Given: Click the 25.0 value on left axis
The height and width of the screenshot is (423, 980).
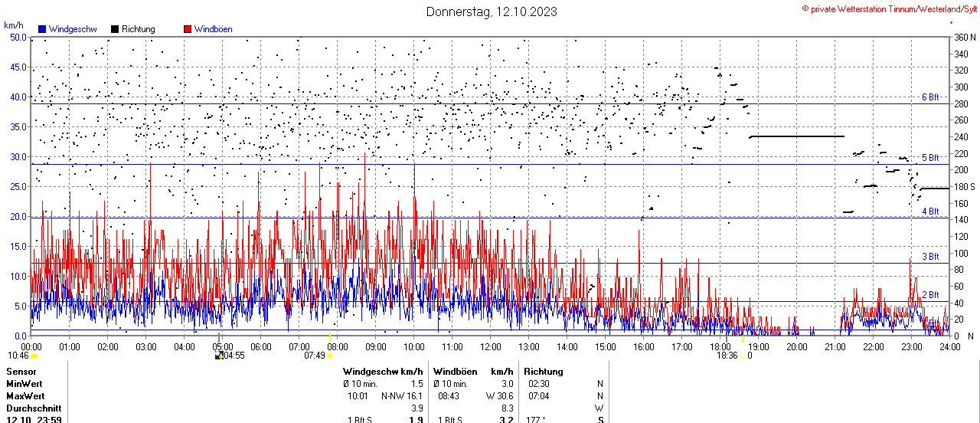Looking at the screenshot, I should [18, 186].
